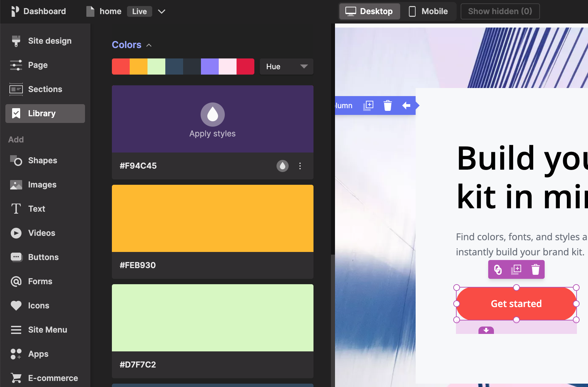This screenshot has width=588, height=387.
Task: Switch to Mobile preview mode
Action: 428,11
